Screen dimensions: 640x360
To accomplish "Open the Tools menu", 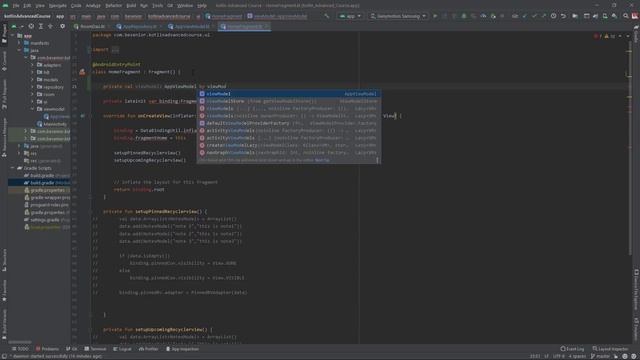I will coord(158,6).
